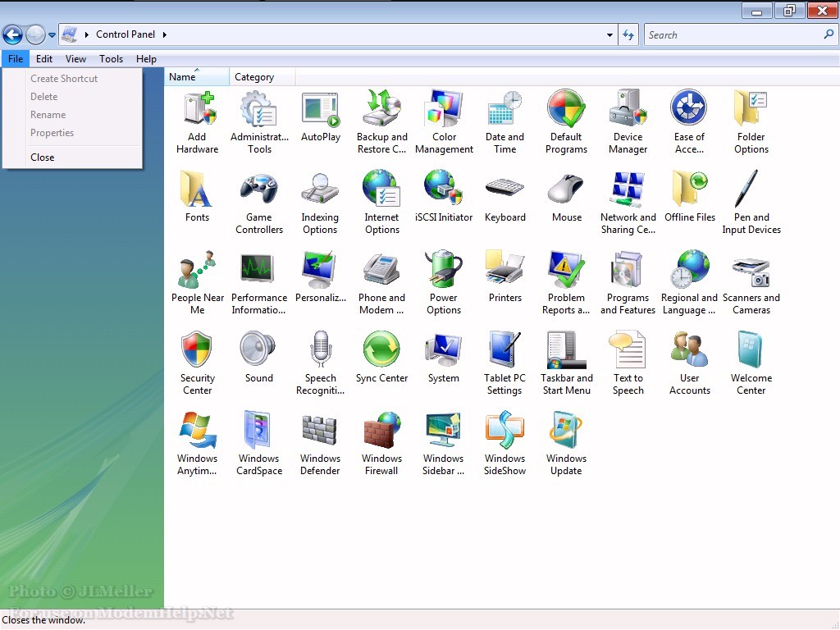Screen dimensions: 840x630
Task: Click the Back navigation button
Action: [12, 34]
